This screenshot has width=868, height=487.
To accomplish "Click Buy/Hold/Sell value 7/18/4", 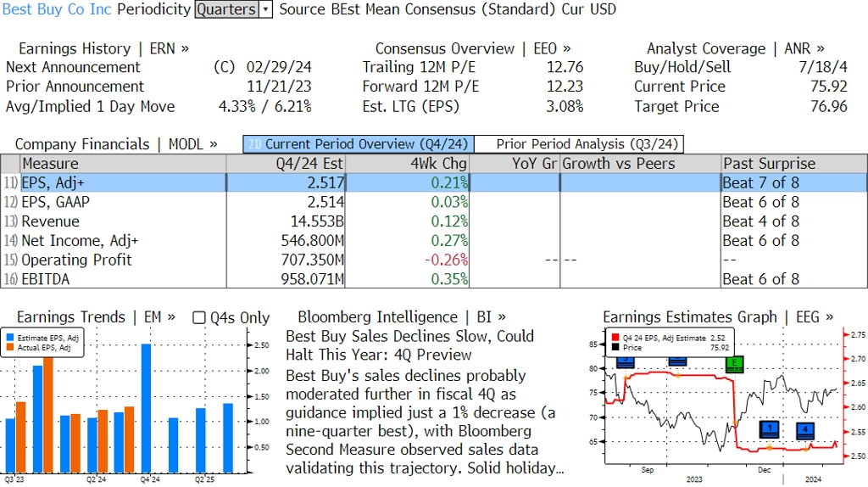I will click(822, 67).
